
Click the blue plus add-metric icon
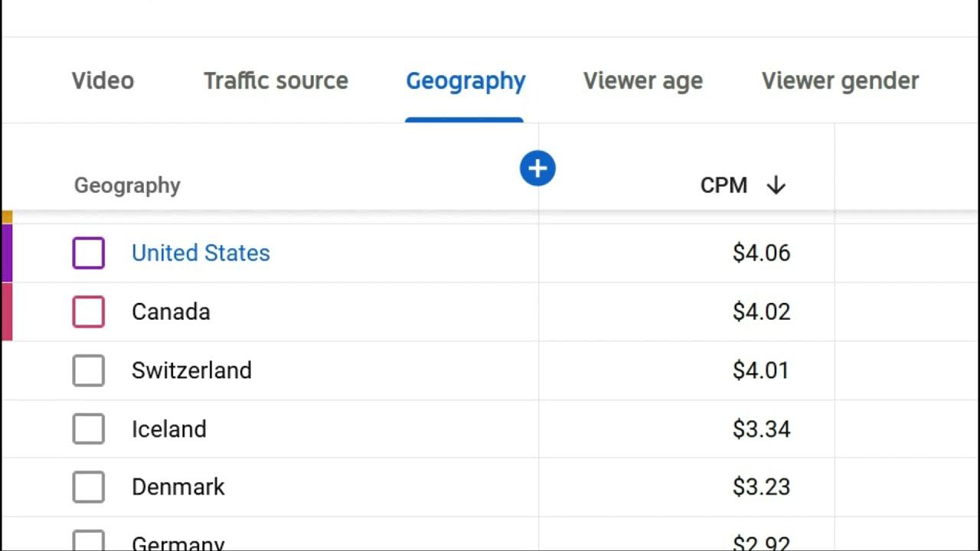(x=537, y=168)
